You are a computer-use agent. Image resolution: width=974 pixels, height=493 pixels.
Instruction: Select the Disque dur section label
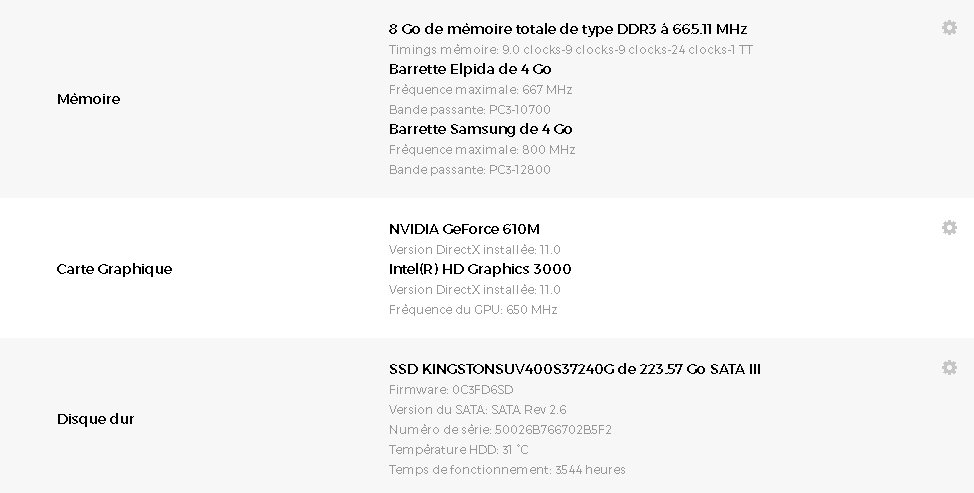coord(95,419)
